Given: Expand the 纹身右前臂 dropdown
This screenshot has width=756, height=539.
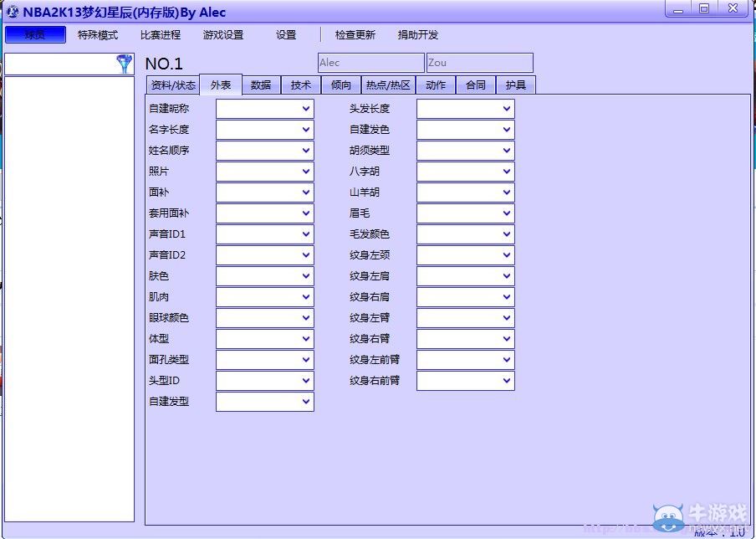Looking at the screenshot, I should pyautogui.click(x=465, y=381).
